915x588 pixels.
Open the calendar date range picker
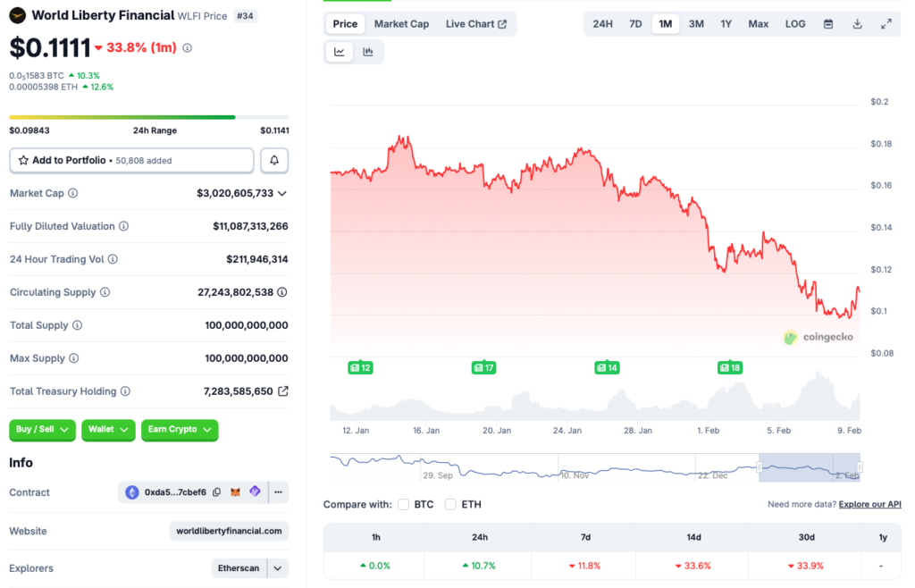pos(828,24)
